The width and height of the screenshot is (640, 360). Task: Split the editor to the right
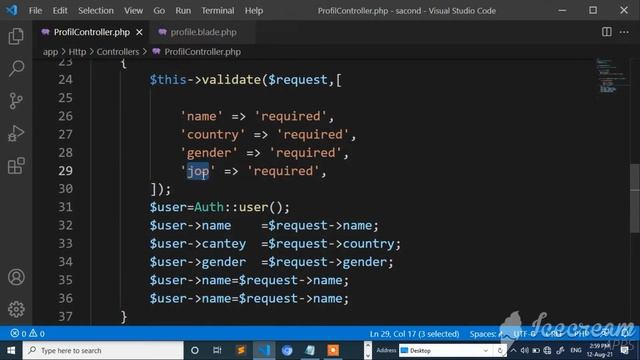click(607, 32)
